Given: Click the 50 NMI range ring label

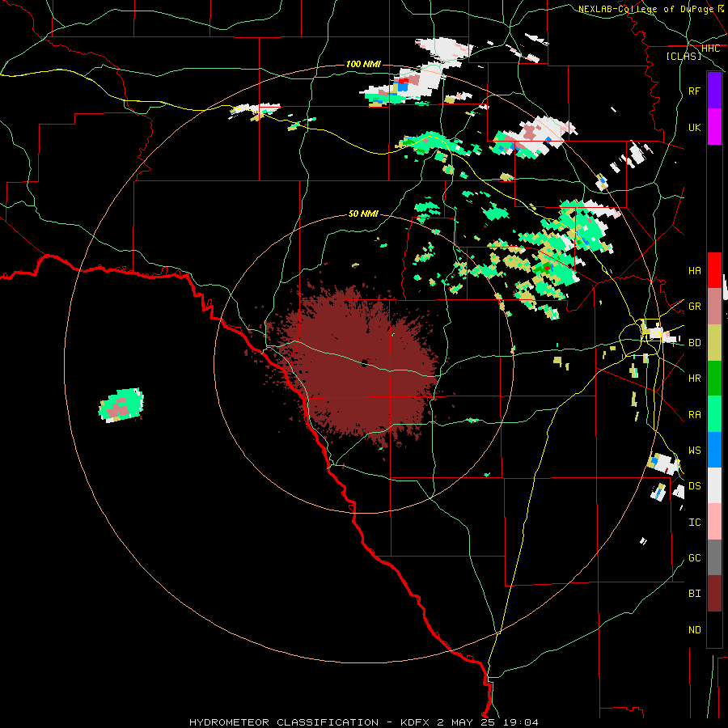Looking at the screenshot, I should tap(363, 214).
